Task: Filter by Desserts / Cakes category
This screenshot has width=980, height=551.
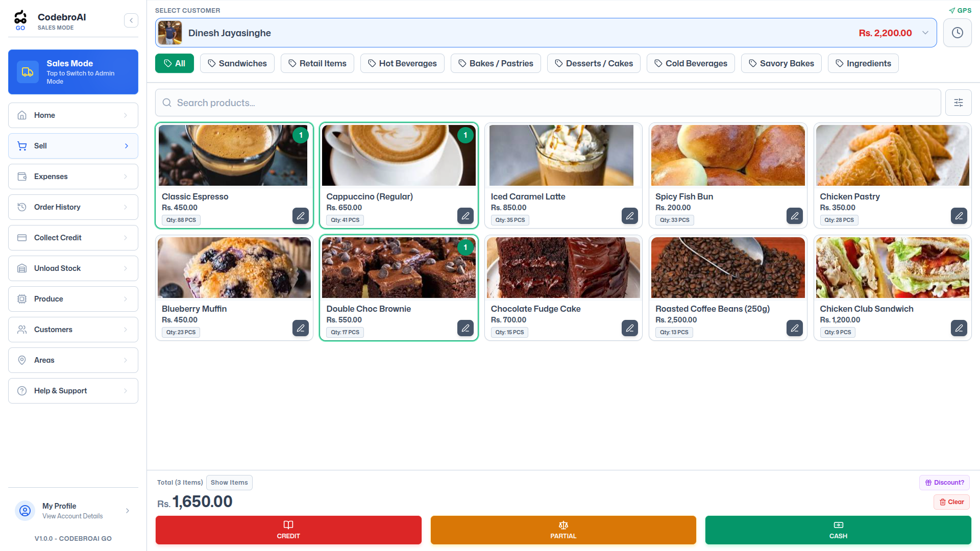Action: (594, 63)
